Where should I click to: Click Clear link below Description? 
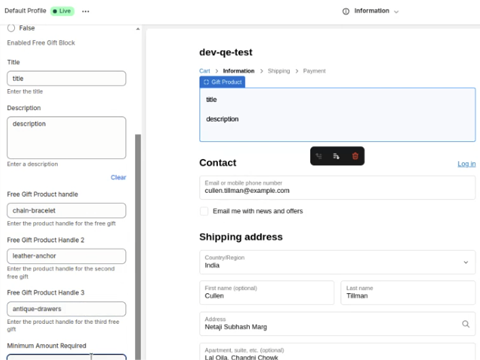point(118,177)
